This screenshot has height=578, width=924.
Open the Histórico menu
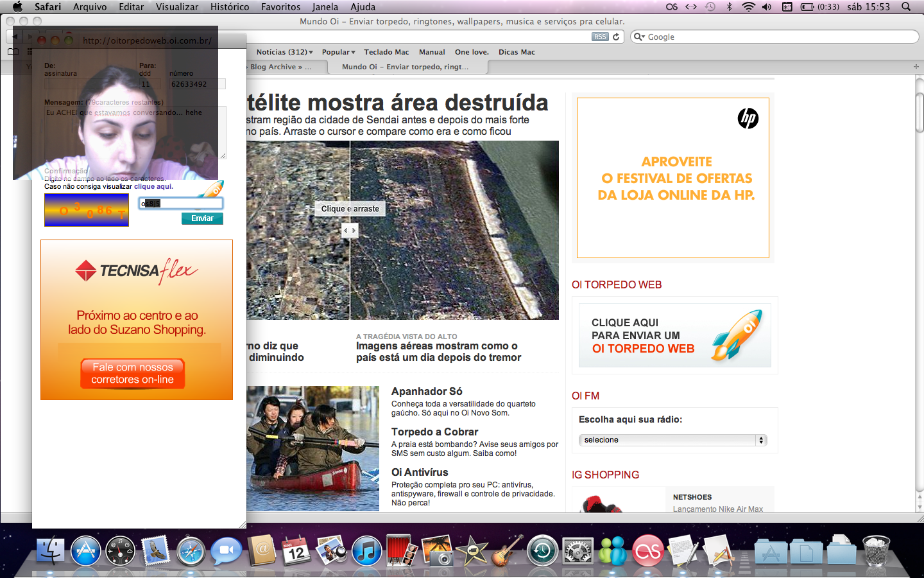(230, 6)
